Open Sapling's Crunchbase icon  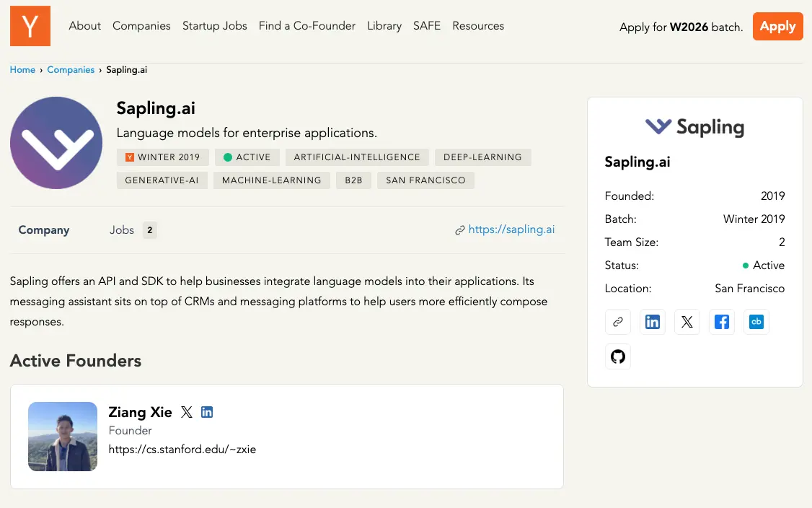click(756, 322)
